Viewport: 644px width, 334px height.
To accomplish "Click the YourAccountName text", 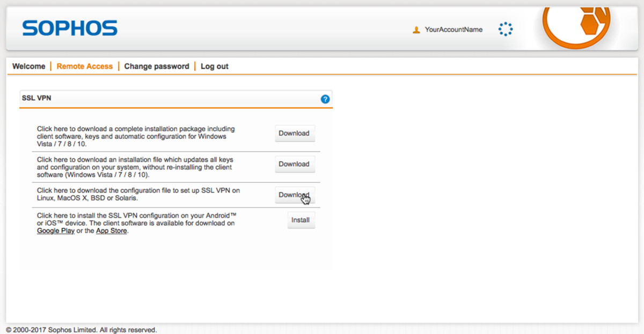I will coord(453,30).
